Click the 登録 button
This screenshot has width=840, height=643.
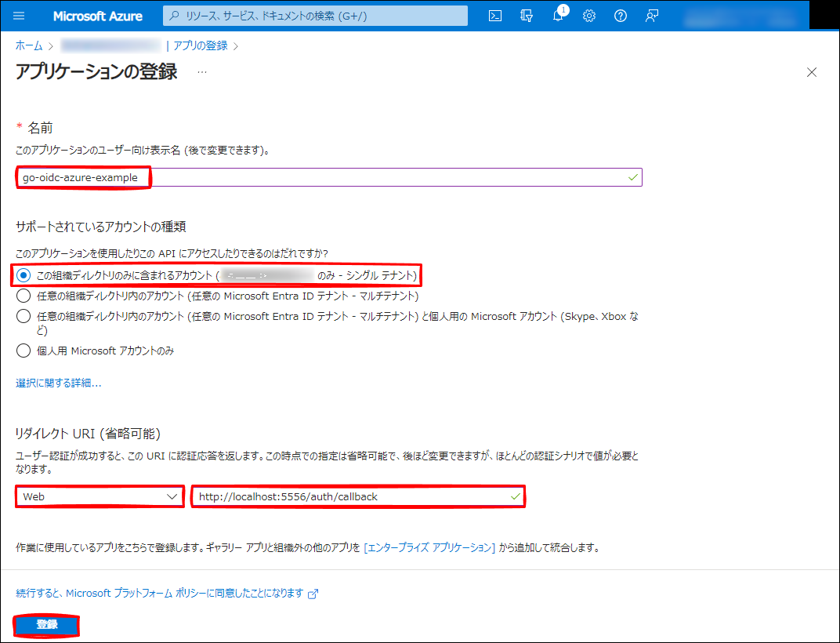[x=47, y=625]
